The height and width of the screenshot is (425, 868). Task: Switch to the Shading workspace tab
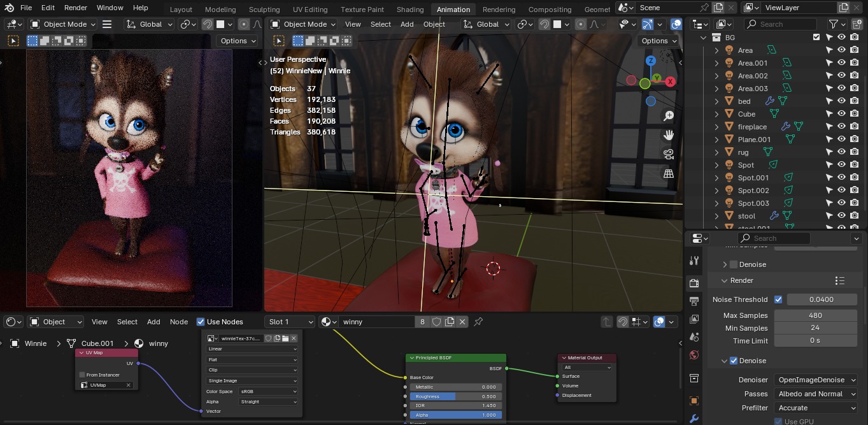click(409, 10)
